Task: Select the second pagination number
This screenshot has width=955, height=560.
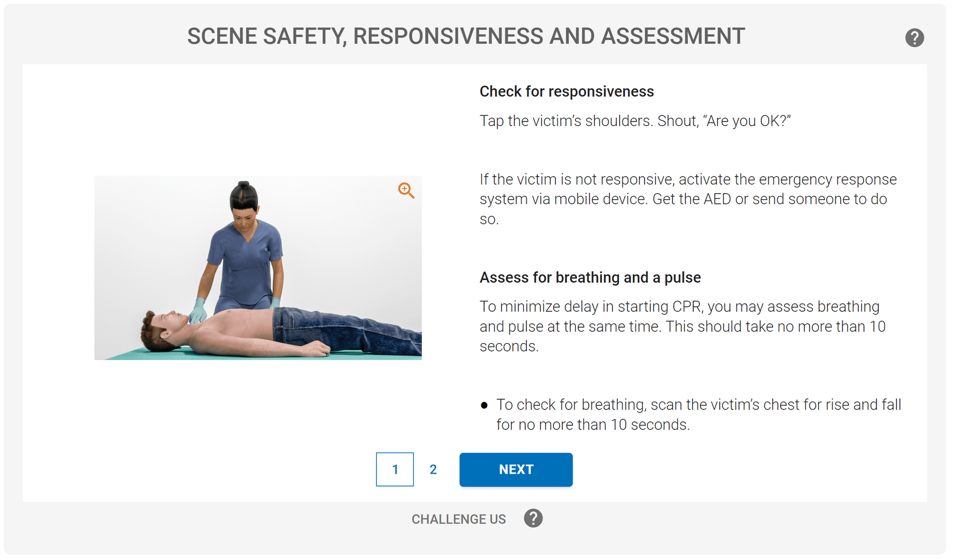Action: coord(433,469)
